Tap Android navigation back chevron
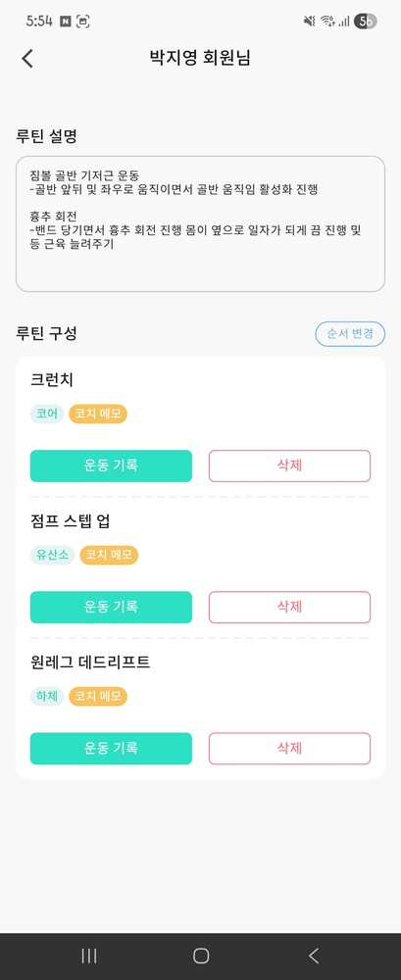401x980 pixels. [x=314, y=955]
